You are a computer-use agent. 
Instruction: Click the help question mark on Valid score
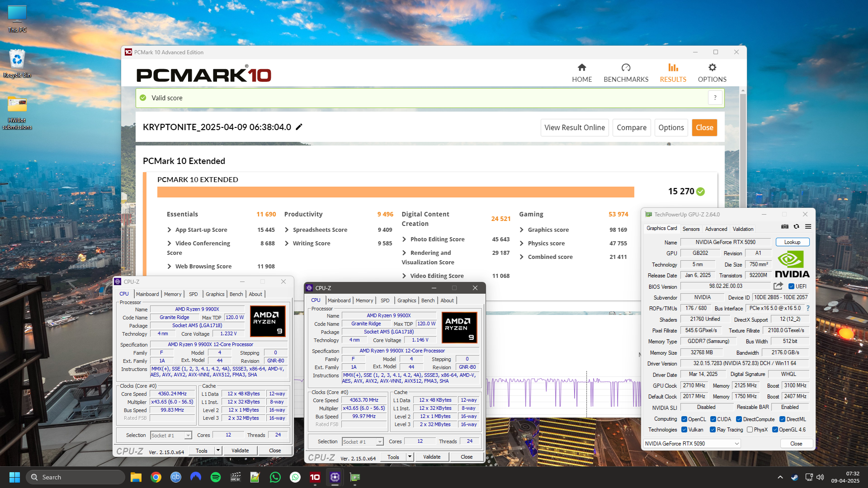(x=715, y=98)
